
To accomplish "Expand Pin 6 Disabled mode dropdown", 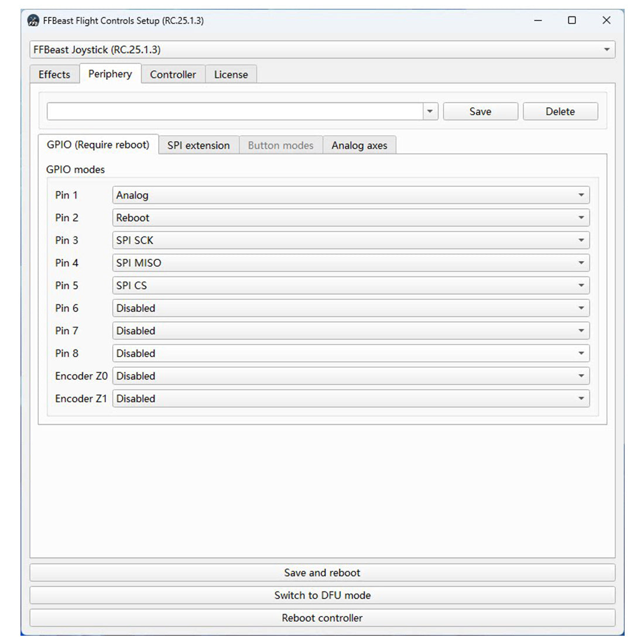I will coord(350,308).
